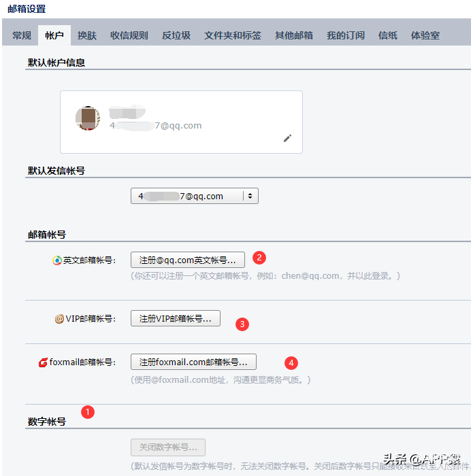Viewport: 471px width, 476px height.
Task: Switch to 文件夹和标签 tab
Action: [x=233, y=35]
